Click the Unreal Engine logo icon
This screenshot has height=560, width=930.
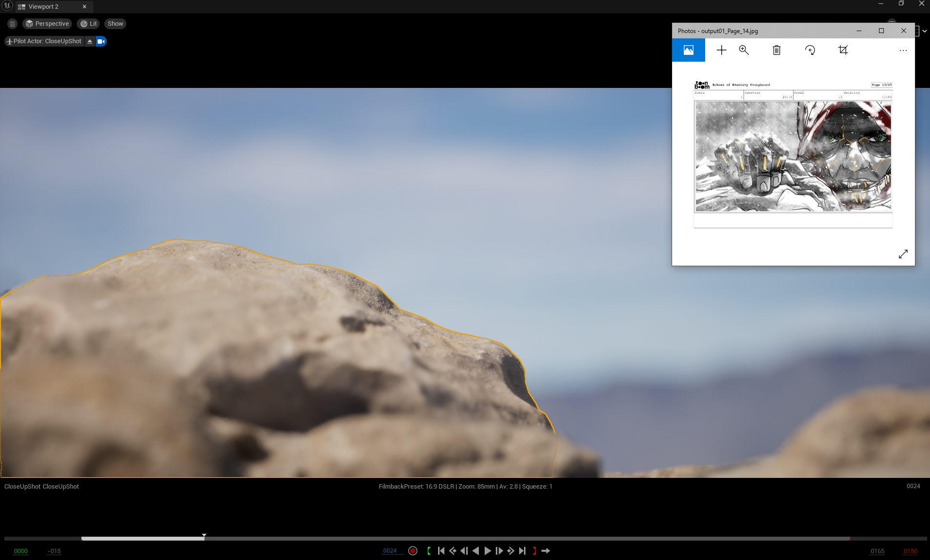tap(7, 6)
